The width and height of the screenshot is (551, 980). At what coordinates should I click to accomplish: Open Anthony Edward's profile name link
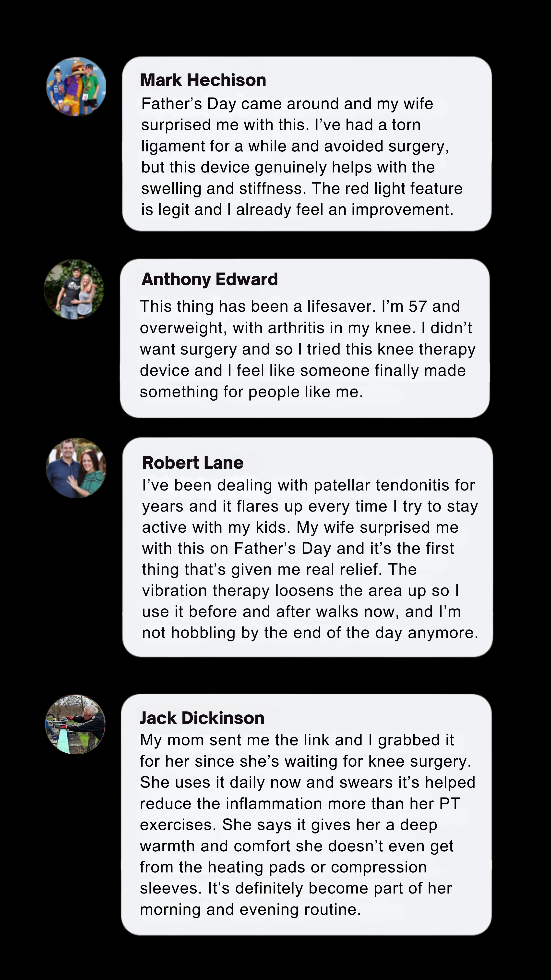[209, 279]
